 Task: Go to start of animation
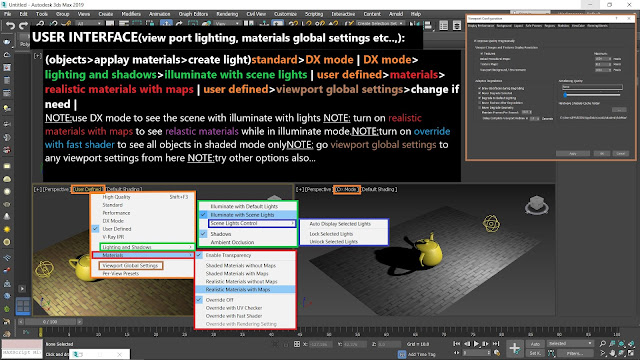(x=457, y=344)
